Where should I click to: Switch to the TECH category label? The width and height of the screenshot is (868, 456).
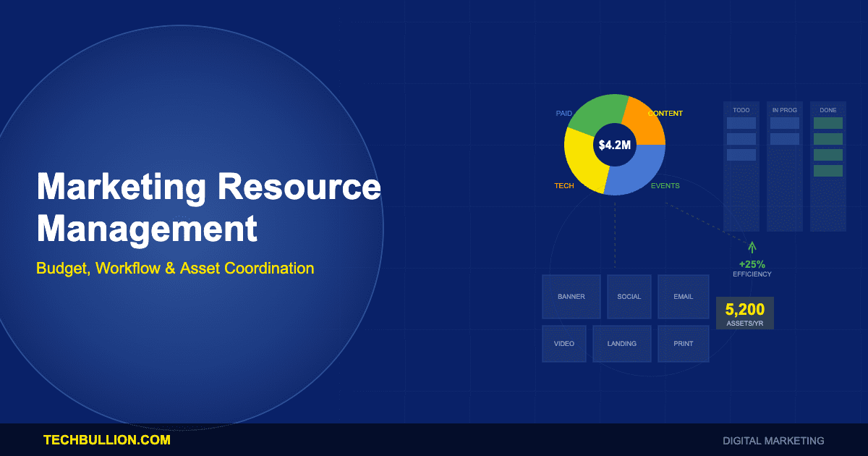pyautogui.click(x=563, y=186)
